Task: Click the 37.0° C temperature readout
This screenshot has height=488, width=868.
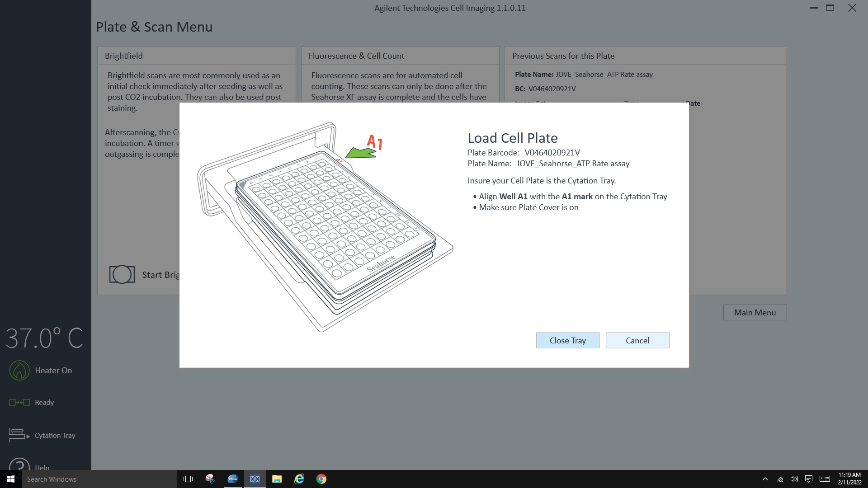Action: pos(44,338)
